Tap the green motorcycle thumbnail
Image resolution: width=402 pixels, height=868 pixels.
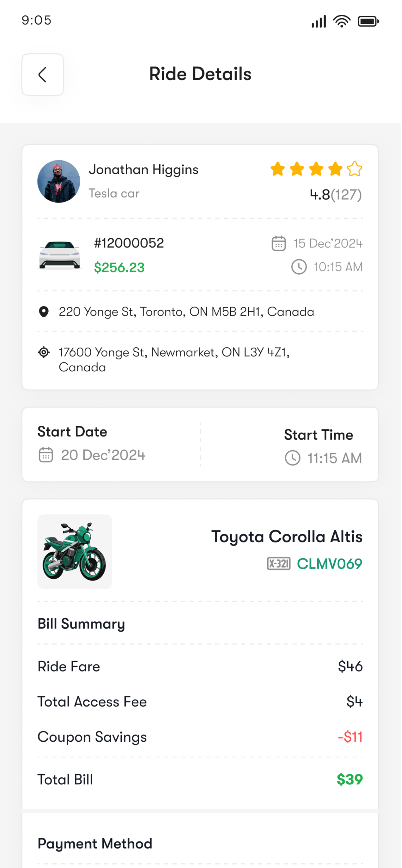point(75,552)
